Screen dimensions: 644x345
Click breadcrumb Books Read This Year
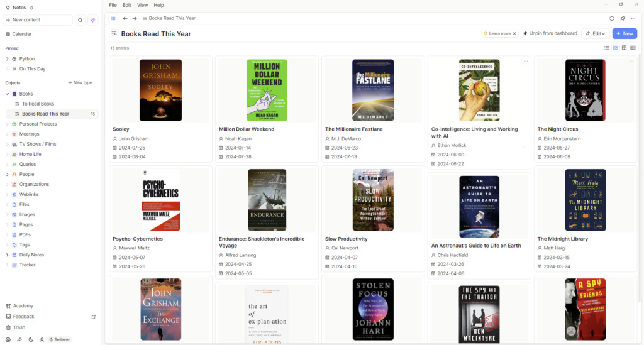pos(172,18)
